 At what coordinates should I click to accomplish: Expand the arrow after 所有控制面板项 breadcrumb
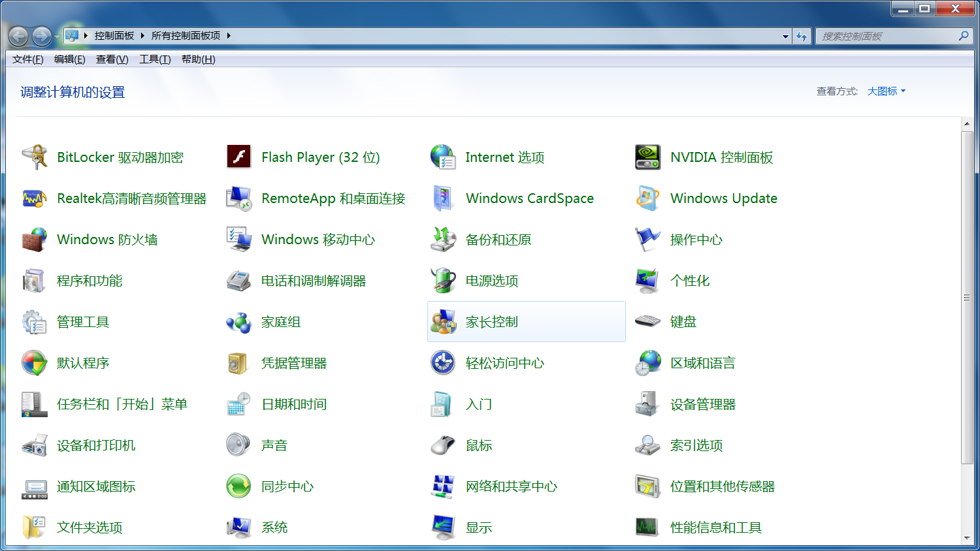229,36
